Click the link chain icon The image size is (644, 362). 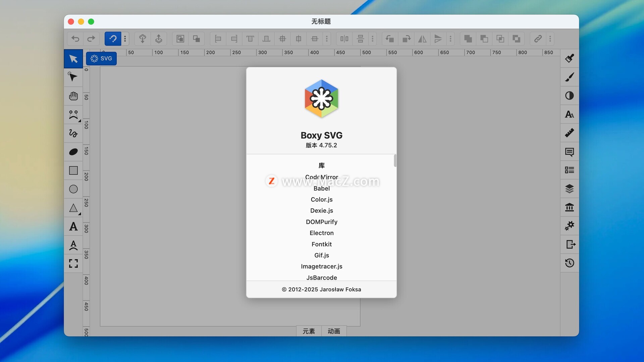pyautogui.click(x=538, y=39)
